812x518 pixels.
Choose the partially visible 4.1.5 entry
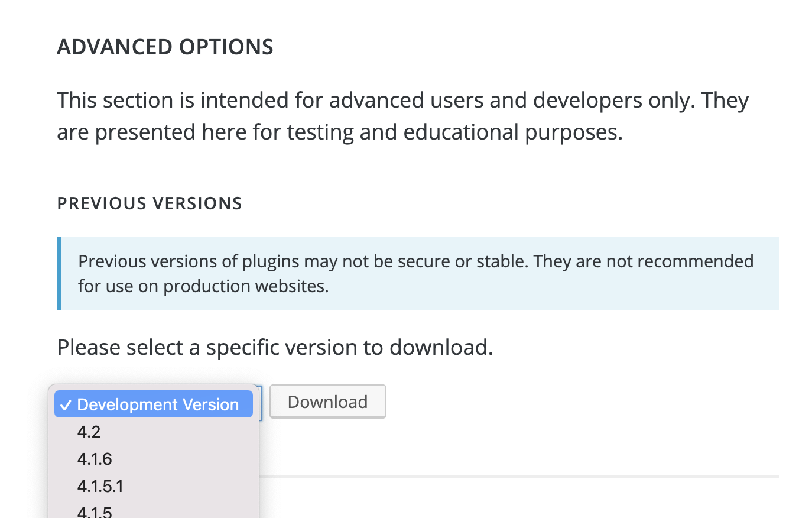pos(154,510)
